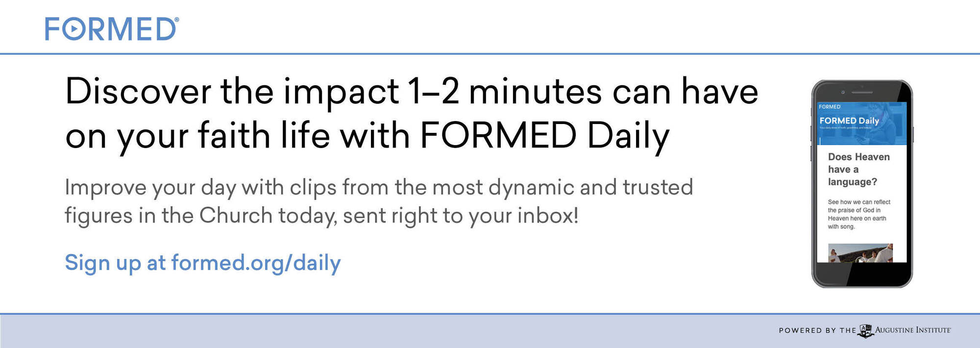Click the FORMED logo in the header
The image size is (980, 348).
point(111,29)
